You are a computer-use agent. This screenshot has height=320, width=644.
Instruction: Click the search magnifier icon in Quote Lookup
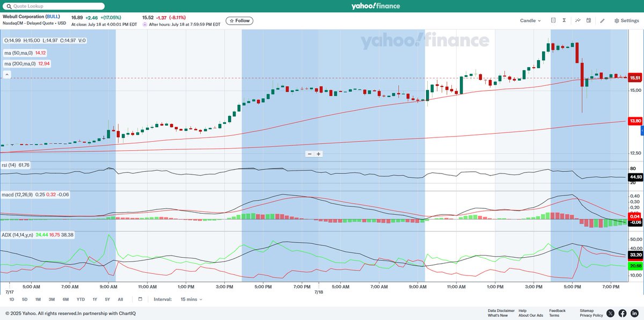[x=8, y=6]
